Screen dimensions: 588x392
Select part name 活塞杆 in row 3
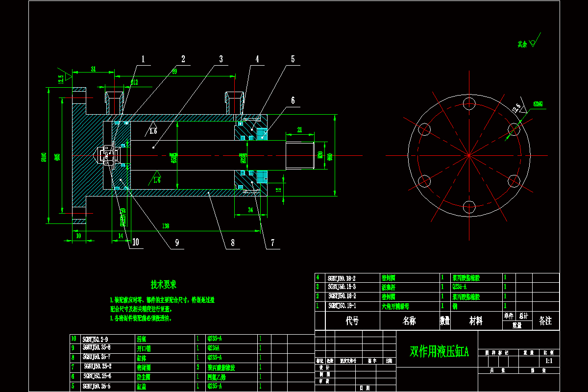(389, 287)
